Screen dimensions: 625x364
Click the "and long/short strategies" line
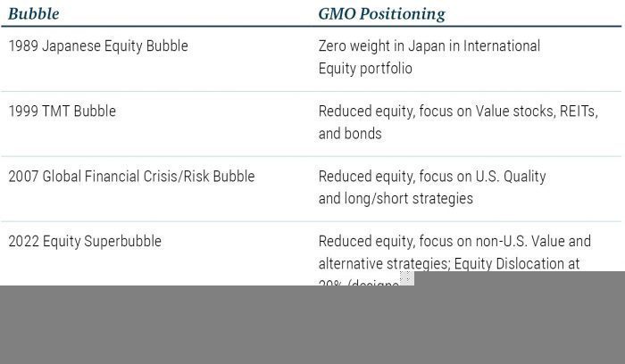pyautogui.click(x=396, y=198)
